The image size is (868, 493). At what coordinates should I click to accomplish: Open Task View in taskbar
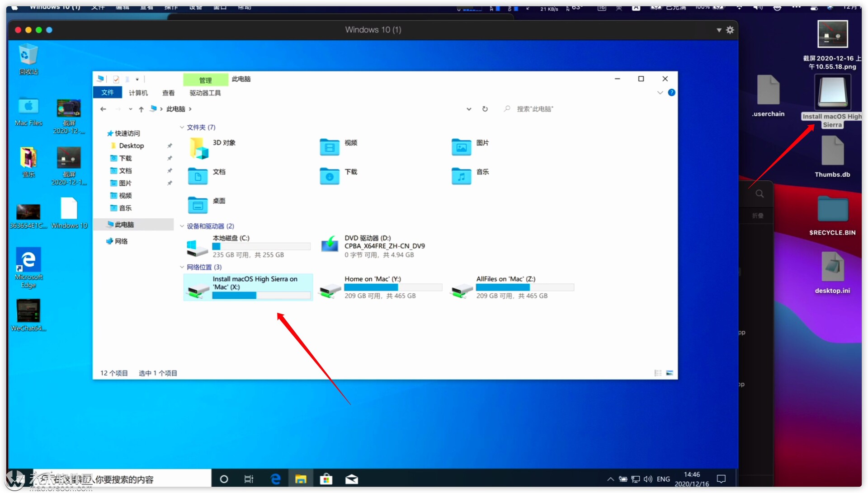(249, 479)
